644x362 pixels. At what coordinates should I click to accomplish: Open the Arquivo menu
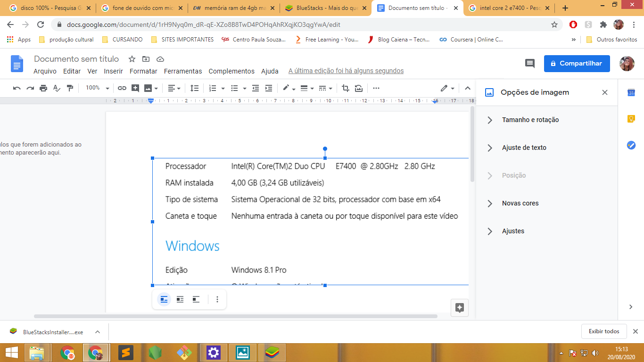(45, 71)
